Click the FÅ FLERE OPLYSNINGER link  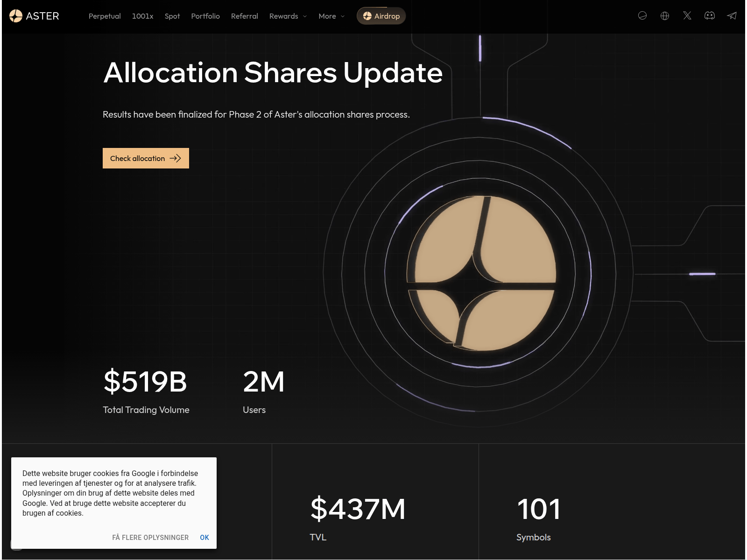coord(150,537)
